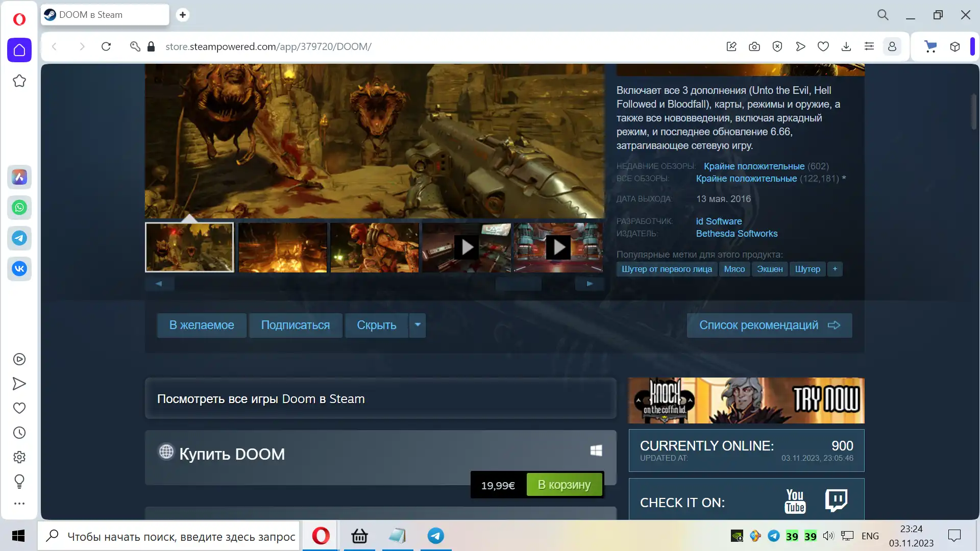Open the Opera menu logo
This screenshot has height=551, width=980.
coord(19,19)
